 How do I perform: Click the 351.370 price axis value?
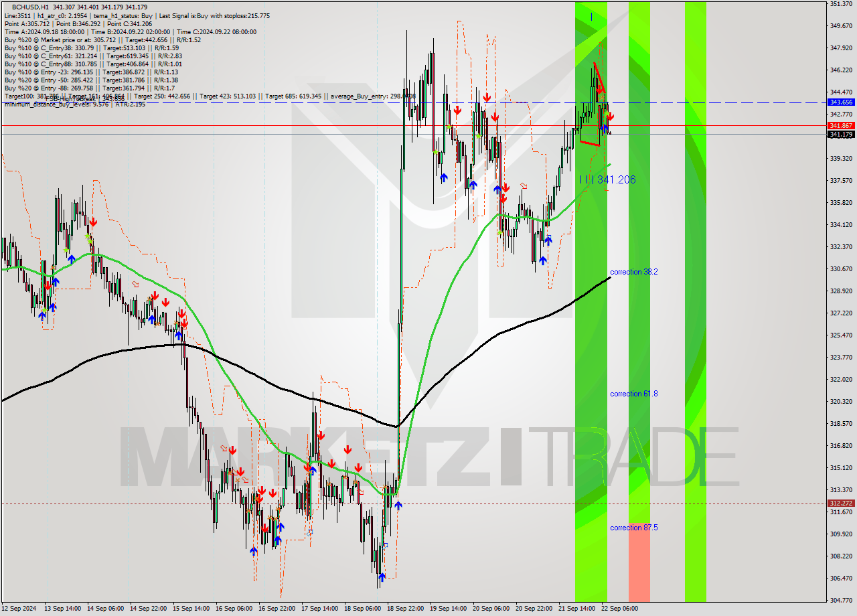point(841,4)
